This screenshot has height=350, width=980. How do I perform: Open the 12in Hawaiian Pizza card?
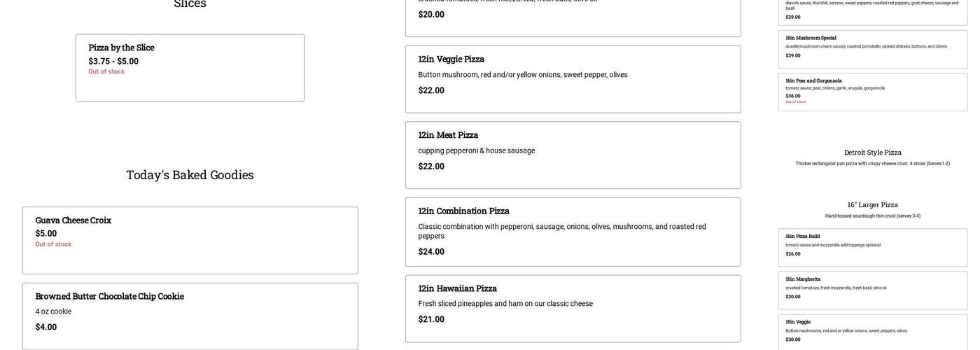coord(573,308)
